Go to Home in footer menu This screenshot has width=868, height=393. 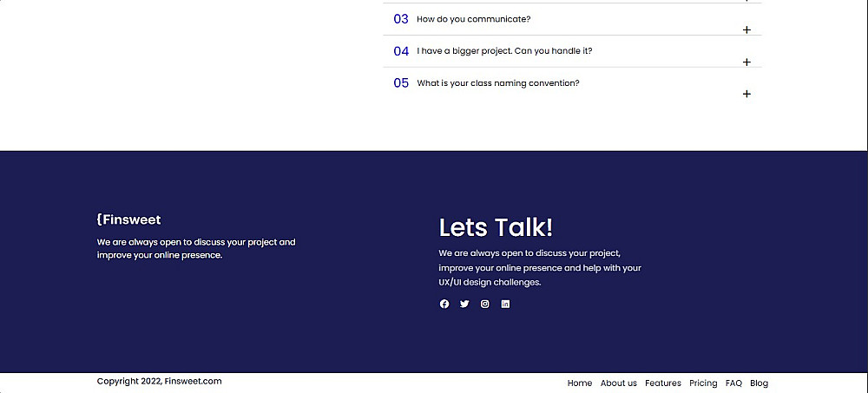click(x=580, y=383)
